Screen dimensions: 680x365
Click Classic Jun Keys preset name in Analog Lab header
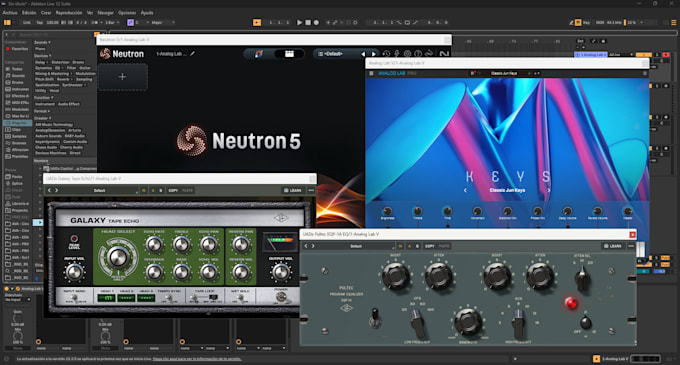click(x=503, y=73)
